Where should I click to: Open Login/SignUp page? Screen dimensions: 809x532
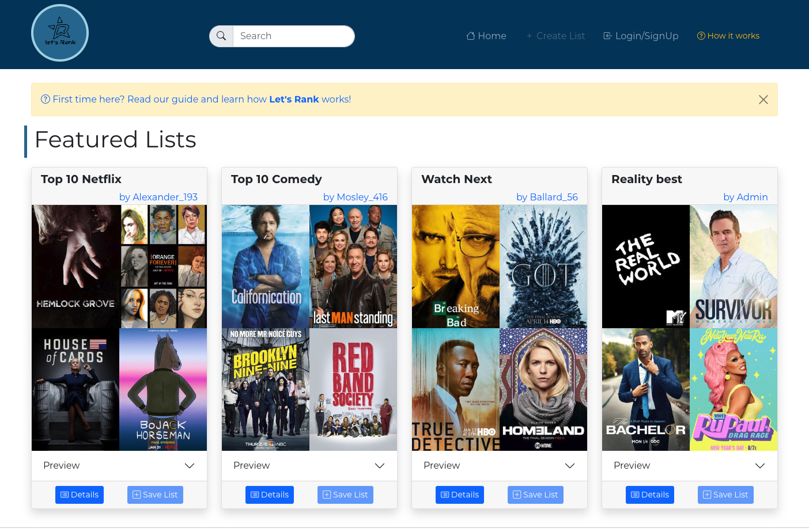pyautogui.click(x=641, y=36)
